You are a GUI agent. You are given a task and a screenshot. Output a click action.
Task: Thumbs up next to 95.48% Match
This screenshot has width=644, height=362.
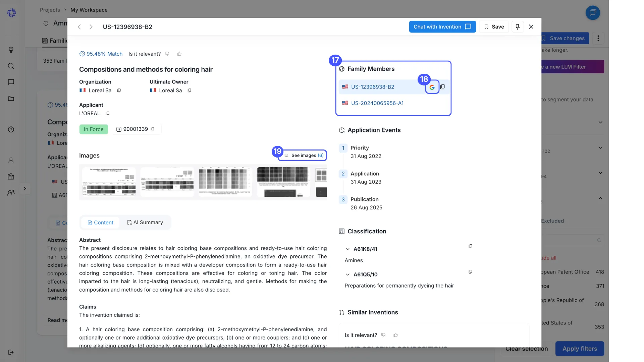click(179, 54)
